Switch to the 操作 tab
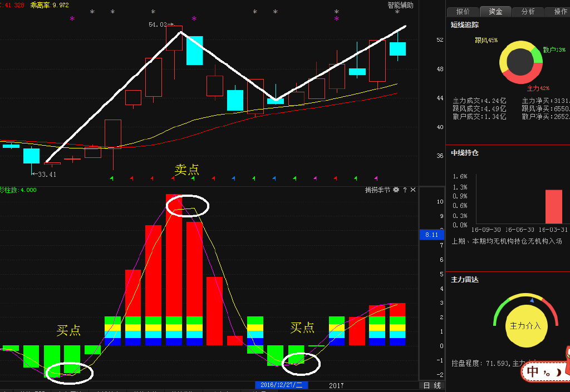Viewport: 570px width, 392px height. (x=558, y=11)
